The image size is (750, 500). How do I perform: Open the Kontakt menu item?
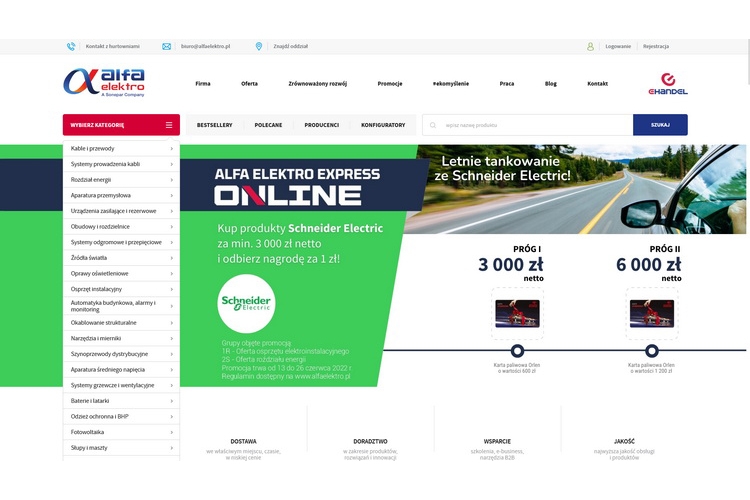click(597, 84)
